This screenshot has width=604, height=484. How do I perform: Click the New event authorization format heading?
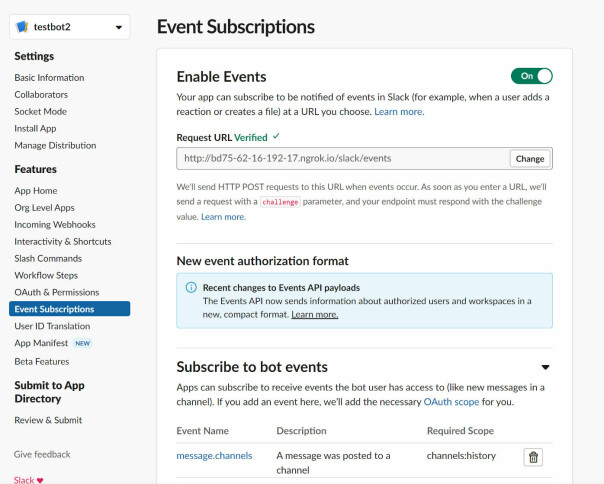[x=262, y=261]
